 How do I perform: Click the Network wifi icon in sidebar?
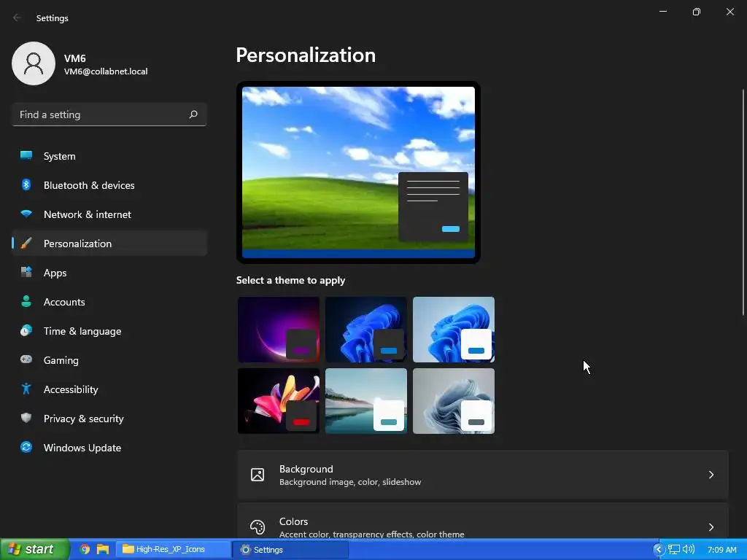pyautogui.click(x=26, y=214)
